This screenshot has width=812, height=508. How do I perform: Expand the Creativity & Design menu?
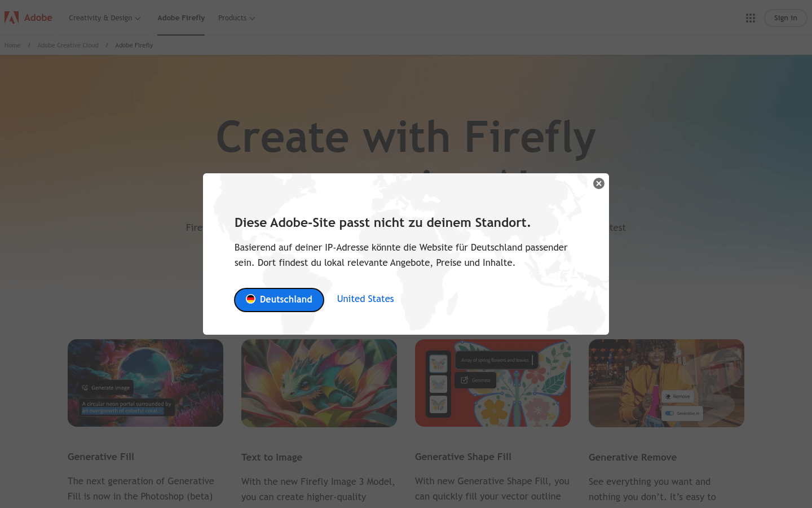[104, 18]
